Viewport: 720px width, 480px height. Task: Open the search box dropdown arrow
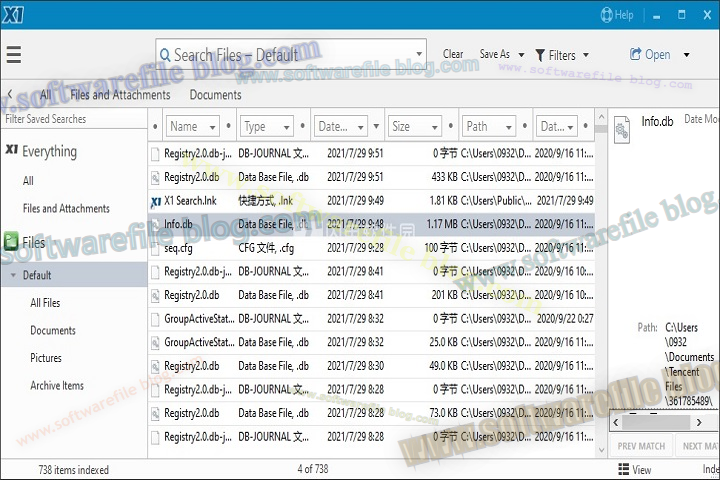tap(419, 54)
